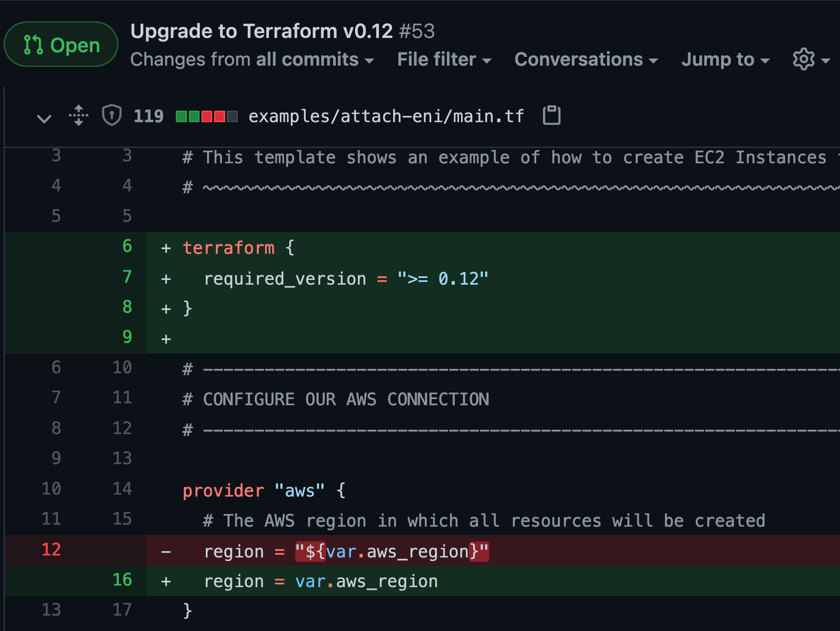
Task: Click the plus marker on 'terraform {' line
Action: pyautogui.click(x=166, y=248)
